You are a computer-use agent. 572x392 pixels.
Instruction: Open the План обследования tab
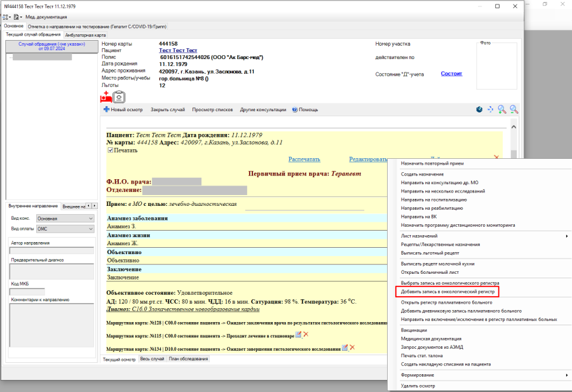188,359
